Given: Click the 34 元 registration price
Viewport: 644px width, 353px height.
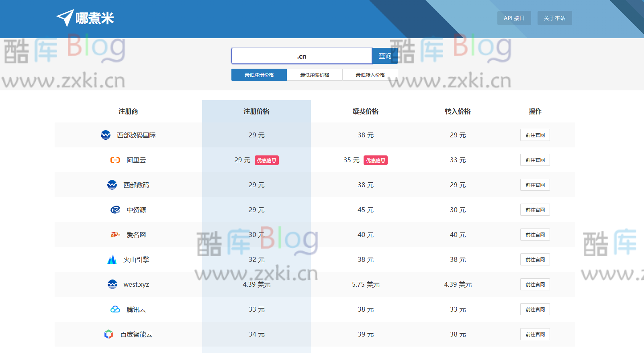Looking at the screenshot, I should click(256, 334).
